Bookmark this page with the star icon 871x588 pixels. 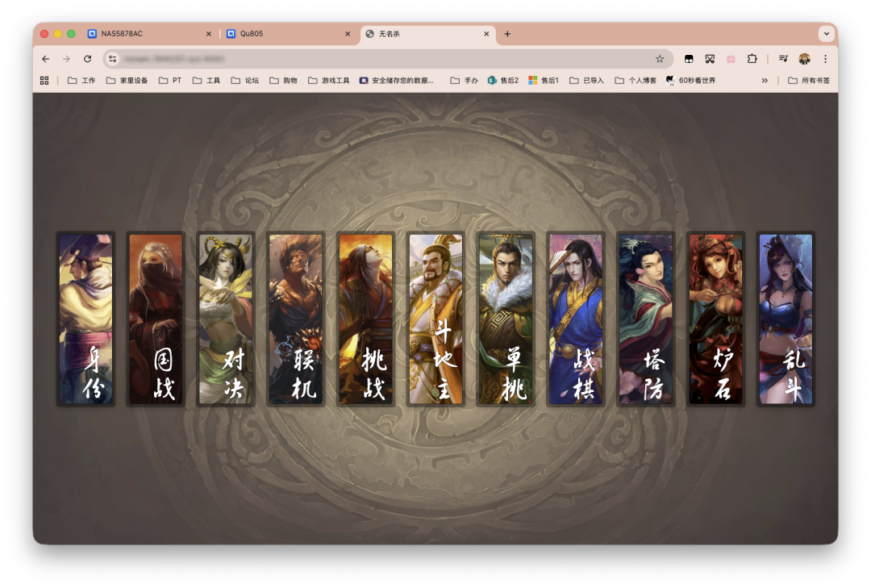pyautogui.click(x=660, y=59)
